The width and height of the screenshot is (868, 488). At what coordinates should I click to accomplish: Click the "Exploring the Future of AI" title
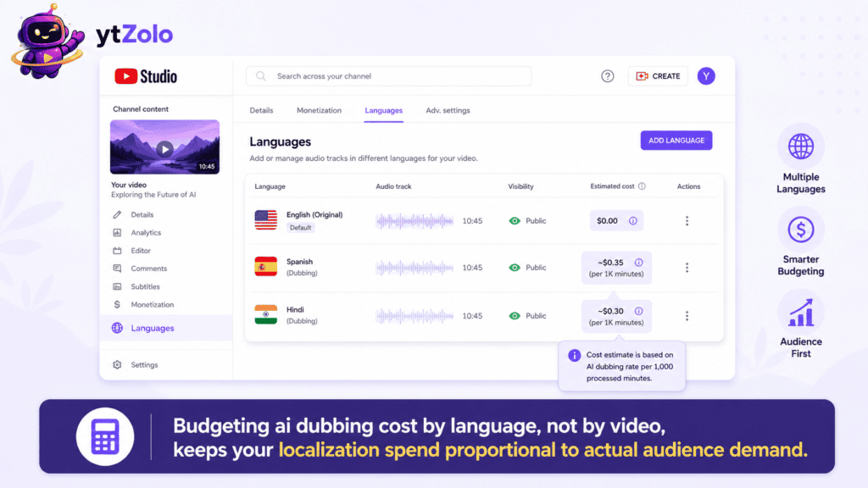153,195
